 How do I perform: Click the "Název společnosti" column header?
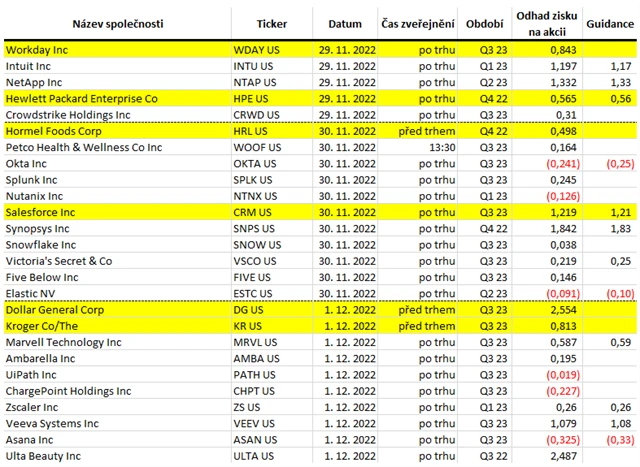[x=118, y=24]
